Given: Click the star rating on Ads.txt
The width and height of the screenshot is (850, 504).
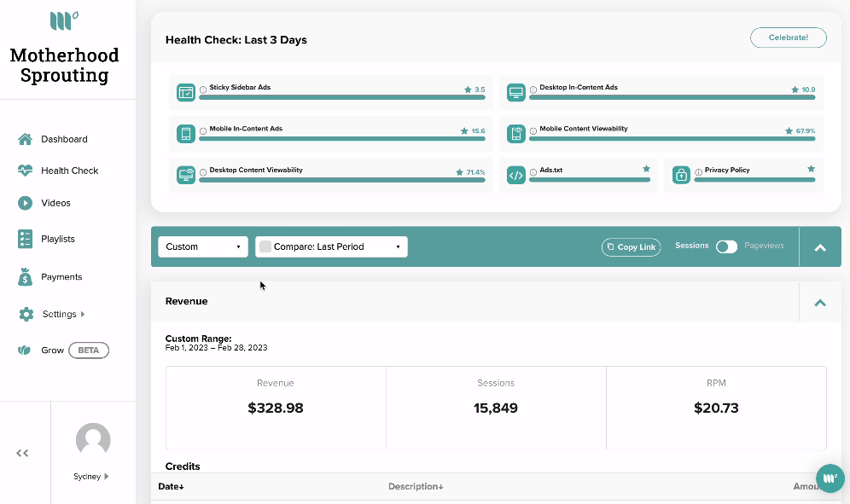Looking at the screenshot, I should coord(646,169).
